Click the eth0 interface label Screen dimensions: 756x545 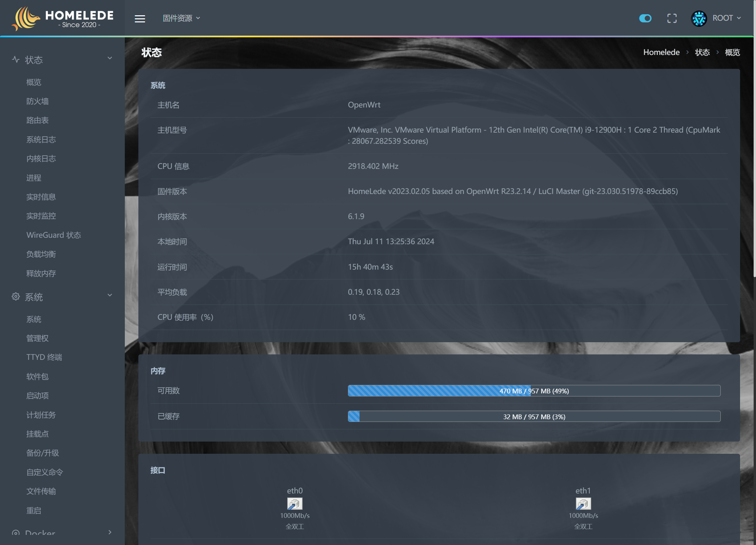coord(295,490)
